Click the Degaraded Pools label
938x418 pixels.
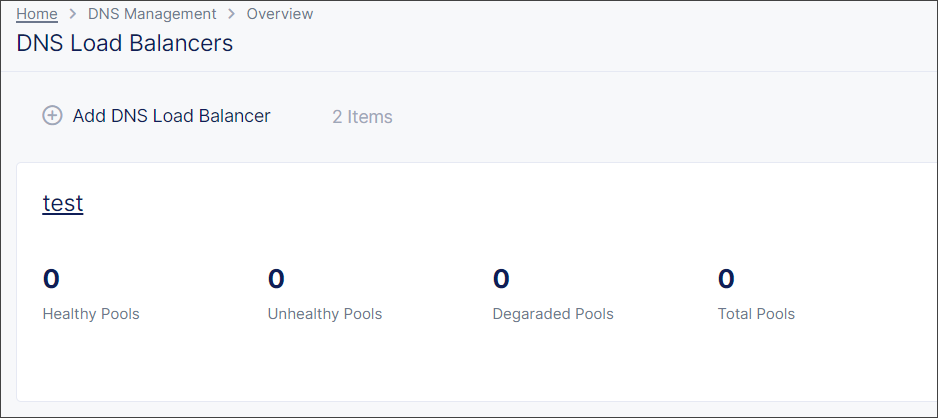(553, 314)
